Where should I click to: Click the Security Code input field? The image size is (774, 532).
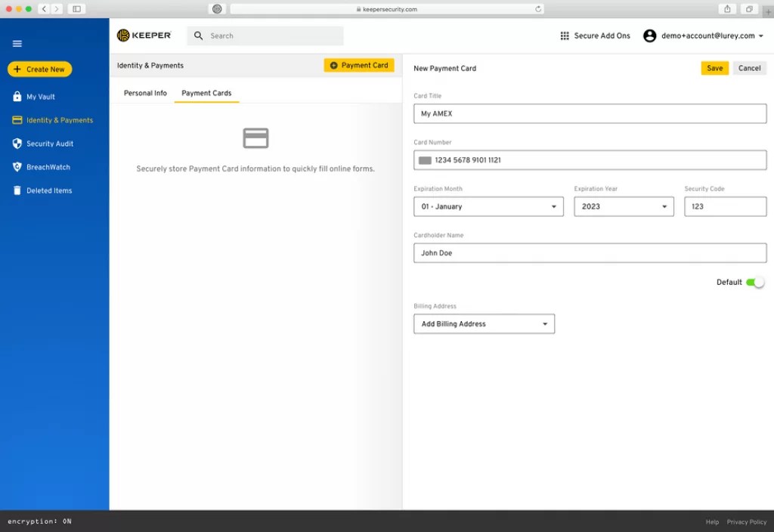click(725, 206)
